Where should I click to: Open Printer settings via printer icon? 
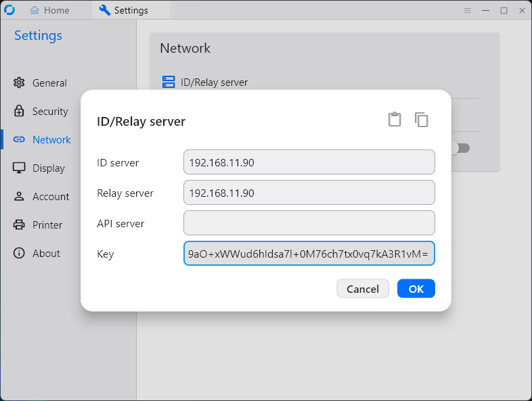pos(19,225)
